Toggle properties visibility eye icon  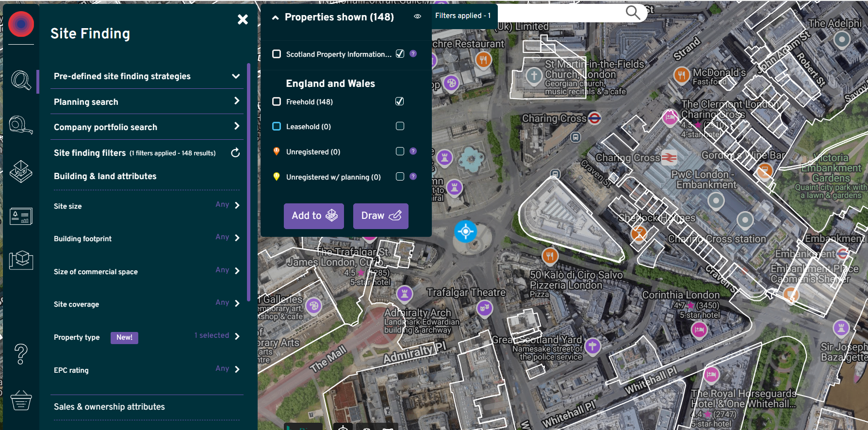[417, 17]
